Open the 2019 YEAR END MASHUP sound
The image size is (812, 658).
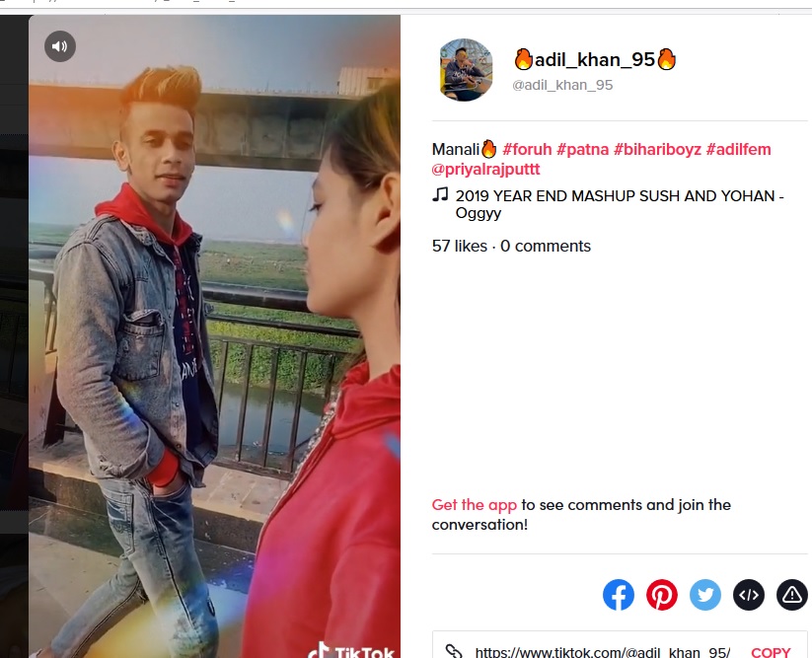(620, 204)
